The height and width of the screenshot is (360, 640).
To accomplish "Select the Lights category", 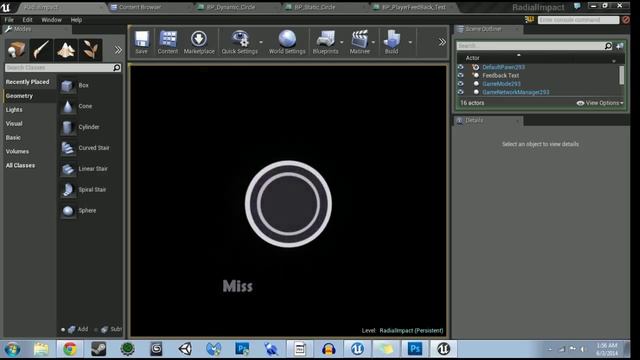I will click(14, 110).
